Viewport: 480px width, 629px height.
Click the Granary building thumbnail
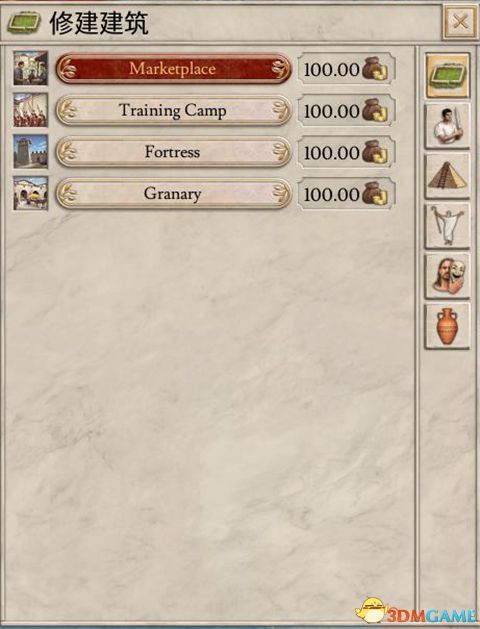click(x=30, y=193)
